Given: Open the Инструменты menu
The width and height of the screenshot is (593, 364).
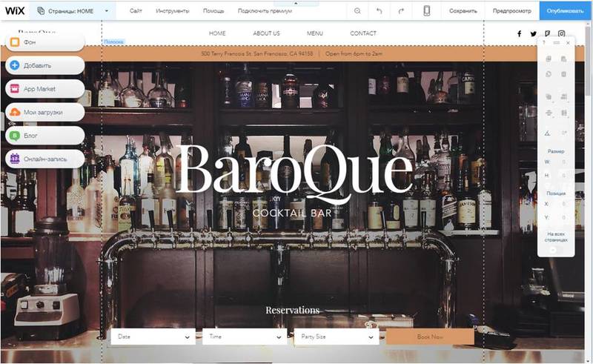Looking at the screenshot, I should click(x=173, y=11).
